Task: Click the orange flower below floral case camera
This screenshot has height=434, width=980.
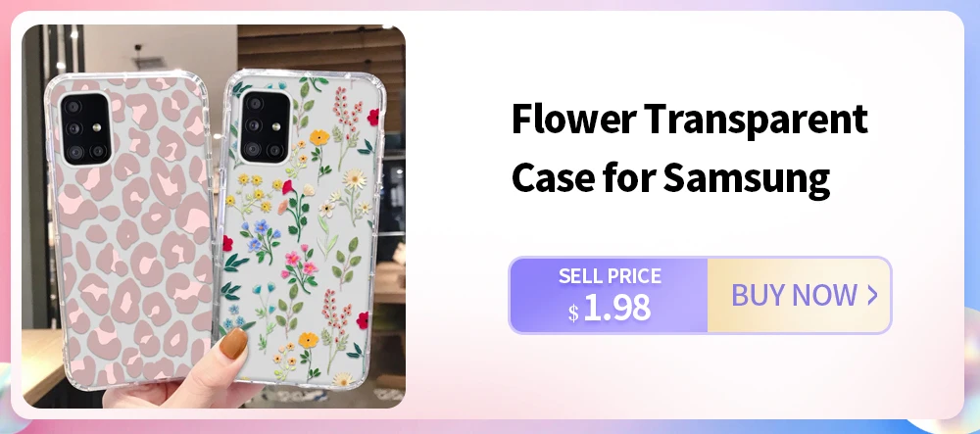Action: coord(318,137)
